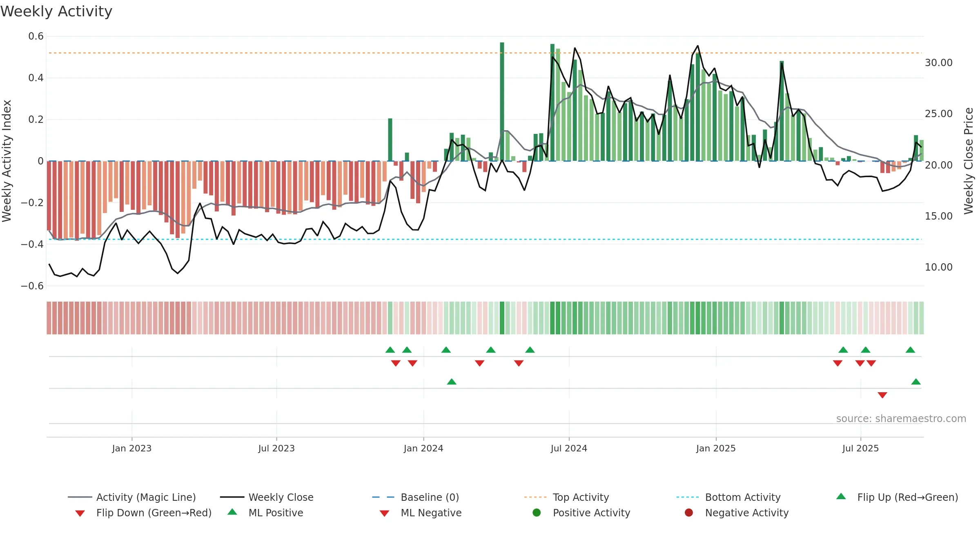
Task: Toggle ML Negative legend entry
Action: click(x=421, y=513)
